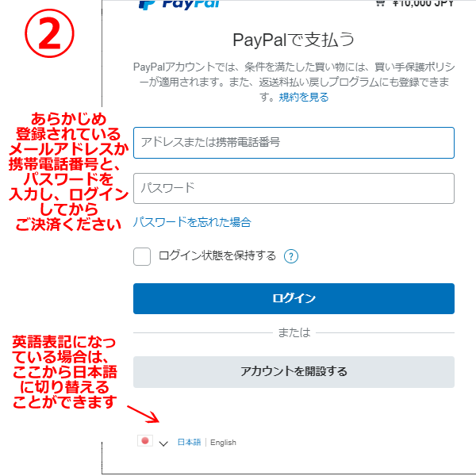Open the パスワードを忘れた場合 link
This screenshot has height=476, width=476.
pyautogui.click(x=192, y=222)
